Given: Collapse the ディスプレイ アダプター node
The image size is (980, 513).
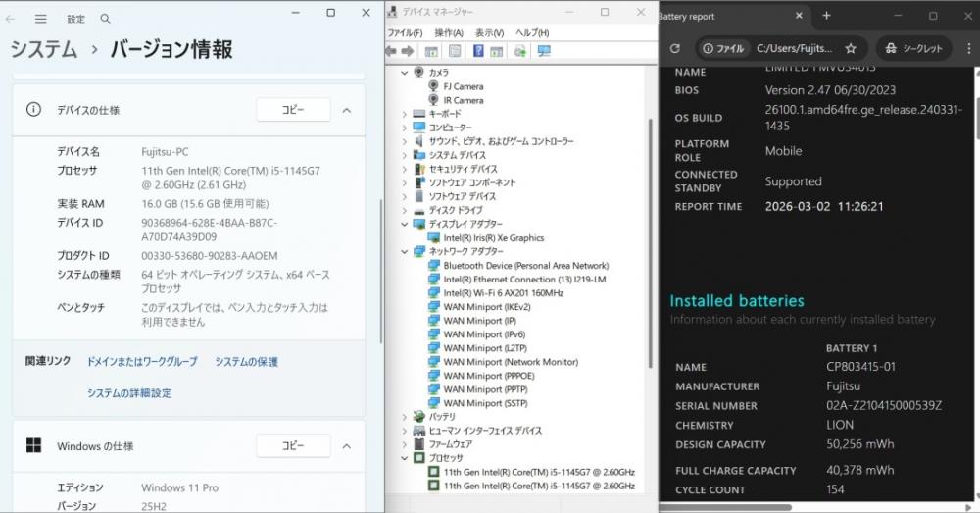Looking at the screenshot, I should click(x=405, y=224).
